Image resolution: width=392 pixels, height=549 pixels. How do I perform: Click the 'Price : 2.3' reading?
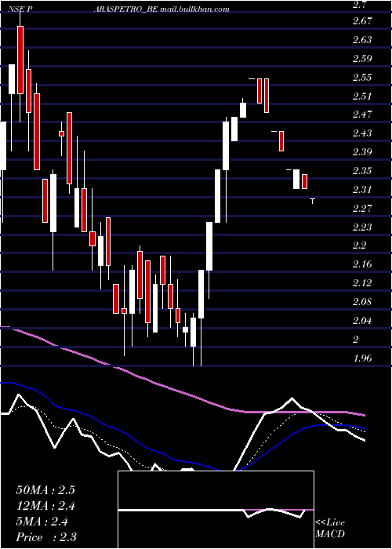click(46, 537)
